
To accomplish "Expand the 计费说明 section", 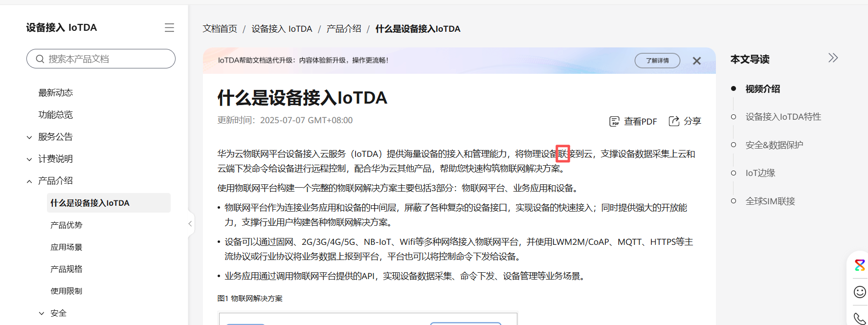I will click(x=29, y=159).
